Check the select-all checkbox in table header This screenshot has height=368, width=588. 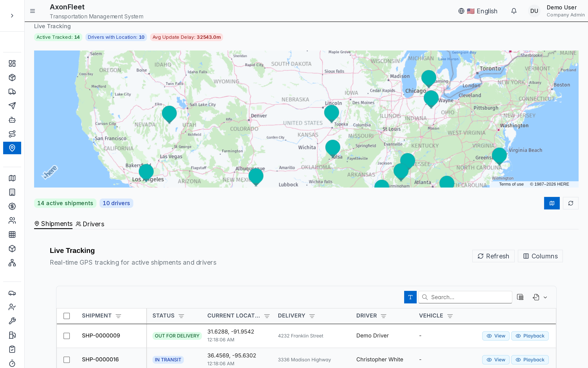point(66,316)
